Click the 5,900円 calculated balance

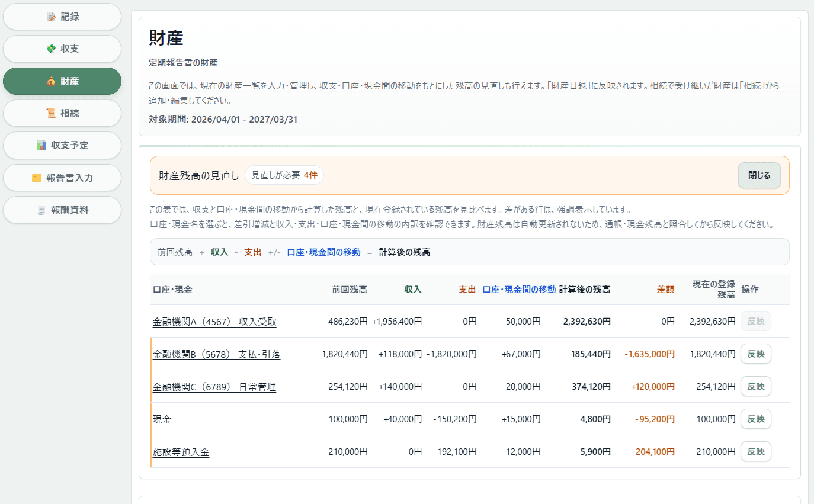pos(595,452)
